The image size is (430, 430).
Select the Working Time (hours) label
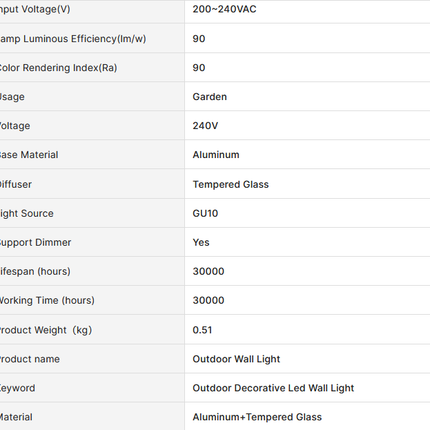click(x=47, y=300)
